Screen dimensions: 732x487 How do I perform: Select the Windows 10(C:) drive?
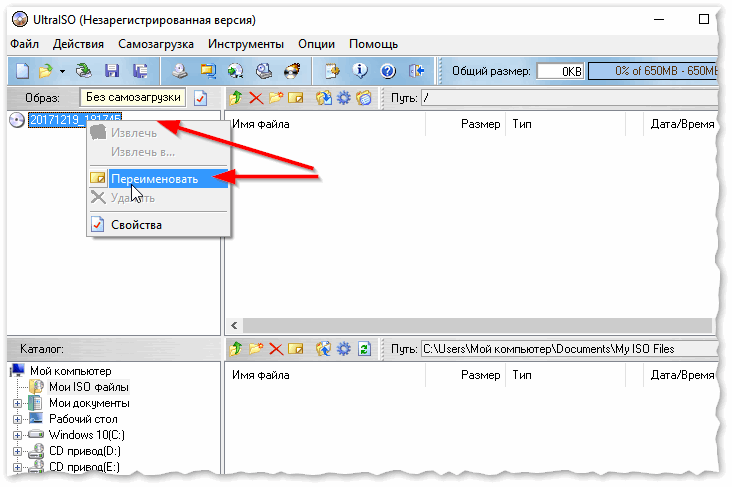(x=87, y=435)
